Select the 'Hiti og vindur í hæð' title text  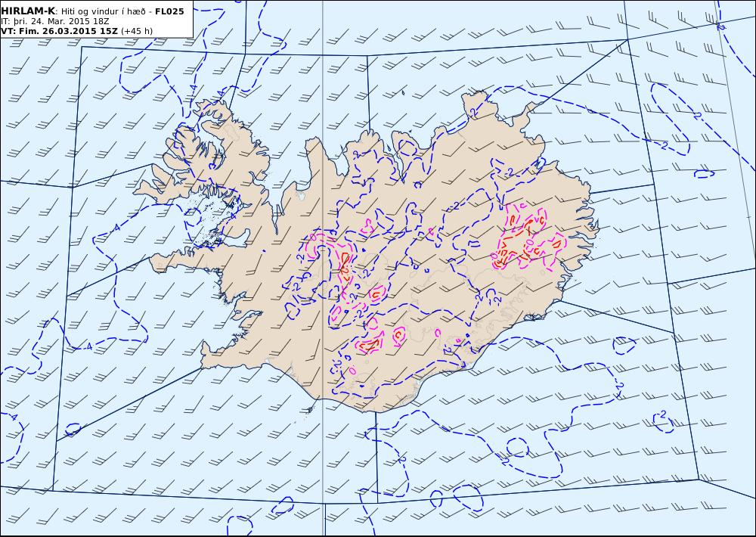pyautogui.click(x=103, y=11)
